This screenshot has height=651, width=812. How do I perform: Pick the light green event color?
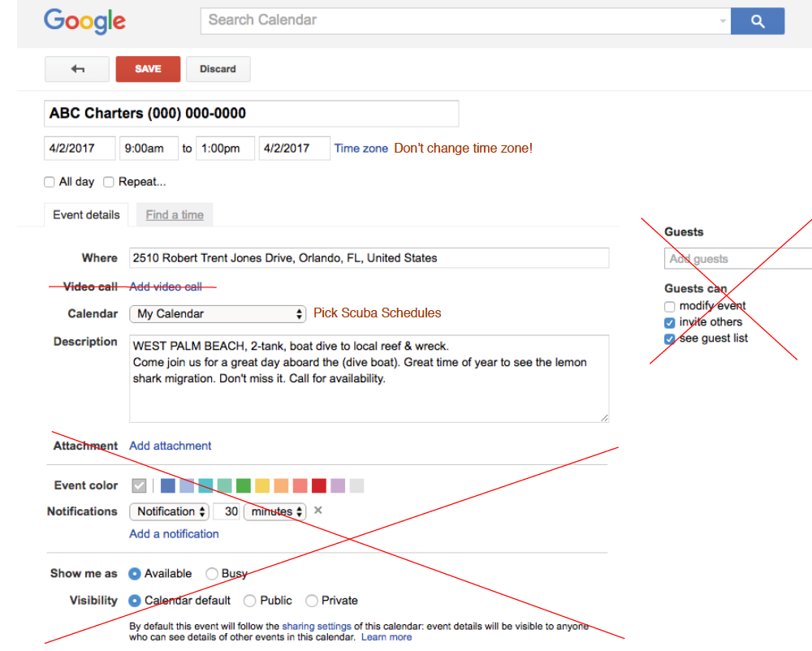pyautogui.click(x=225, y=486)
